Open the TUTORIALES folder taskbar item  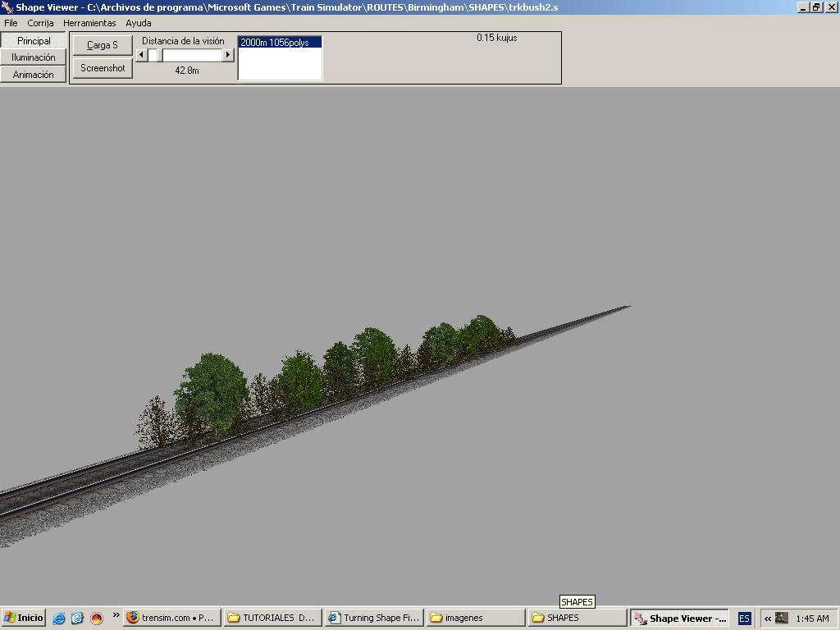coord(272,618)
